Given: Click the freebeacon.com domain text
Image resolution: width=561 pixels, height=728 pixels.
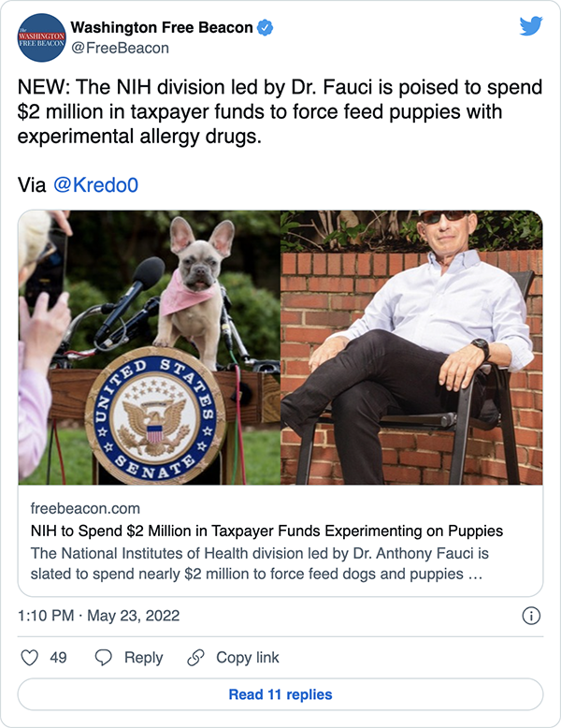Looking at the screenshot, I should point(85,509).
